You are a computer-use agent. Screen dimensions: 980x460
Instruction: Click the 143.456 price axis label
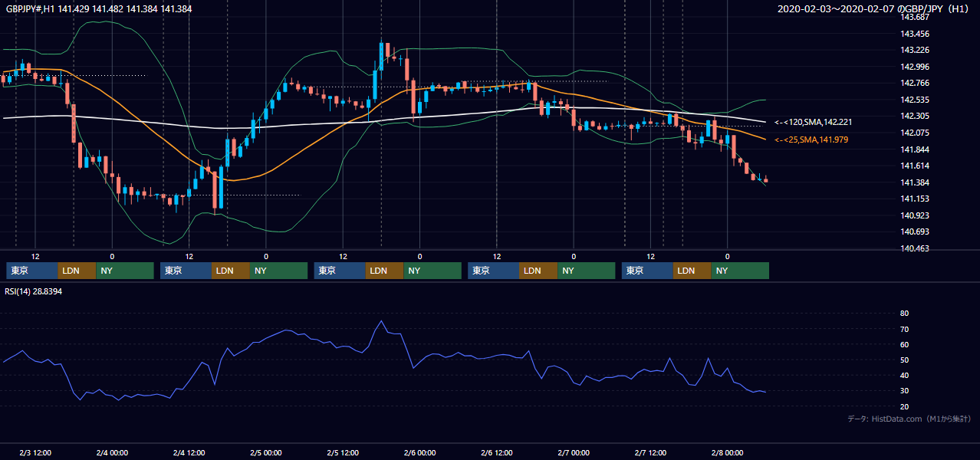[x=914, y=34]
